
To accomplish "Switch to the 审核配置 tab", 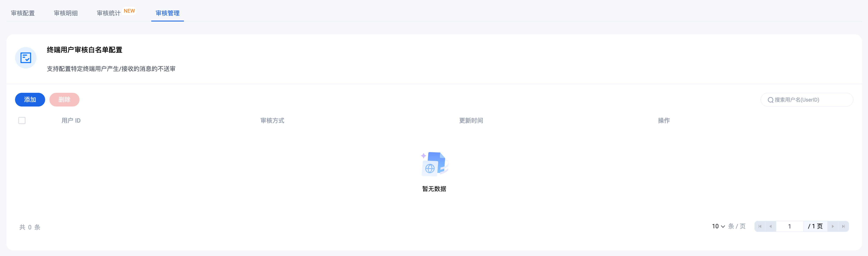I will (x=23, y=13).
